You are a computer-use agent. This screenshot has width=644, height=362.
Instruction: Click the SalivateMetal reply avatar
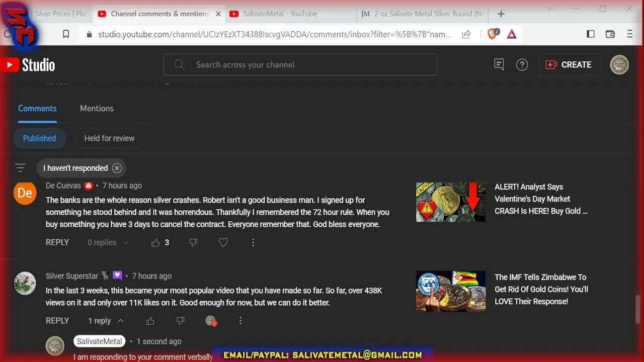55,346
